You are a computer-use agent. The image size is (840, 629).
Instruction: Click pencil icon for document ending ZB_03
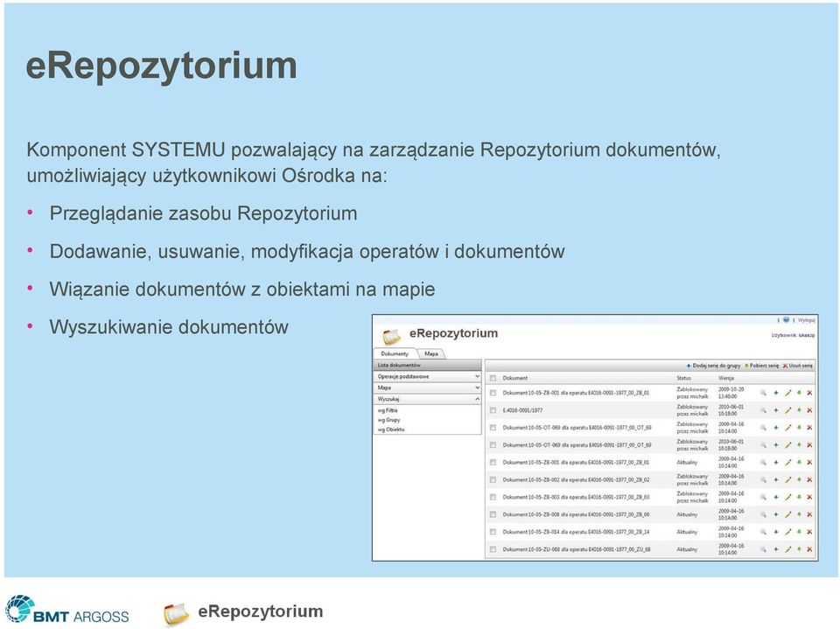pos(788,497)
